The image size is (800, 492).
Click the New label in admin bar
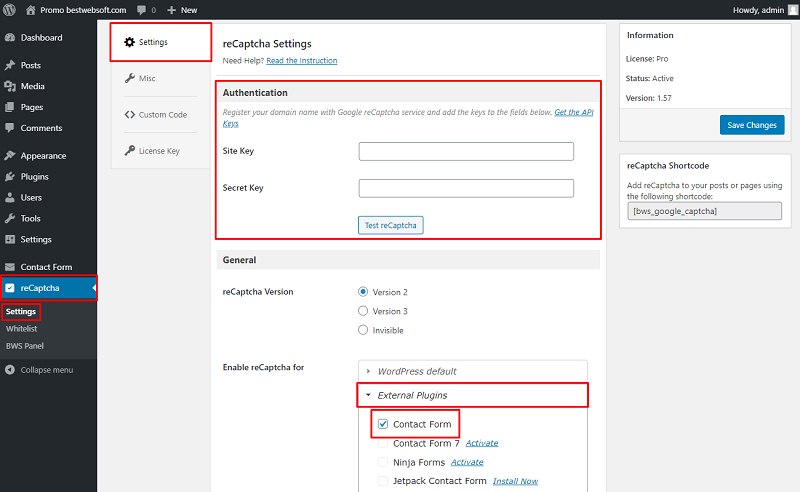[x=189, y=10]
